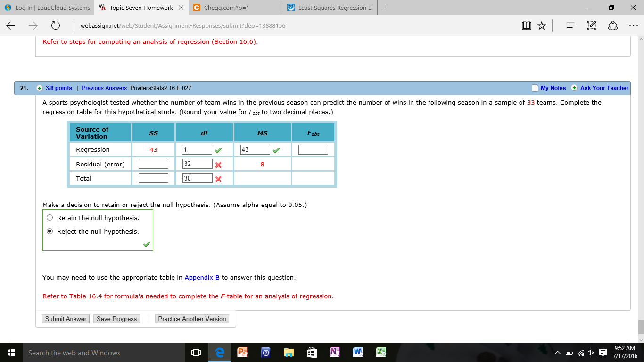Click the Regression F obt input field
Image resolution: width=644 pixels, height=362 pixels.
313,149
